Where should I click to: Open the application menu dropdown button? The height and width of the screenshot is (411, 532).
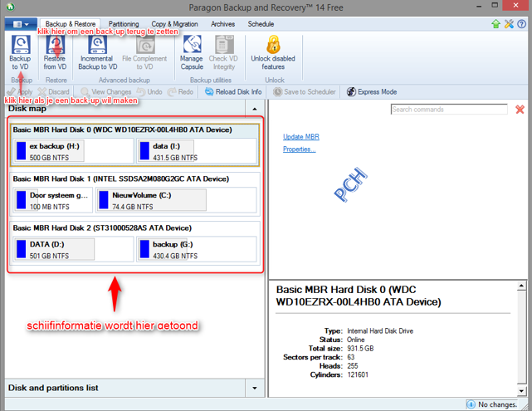[x=20, y=25]
